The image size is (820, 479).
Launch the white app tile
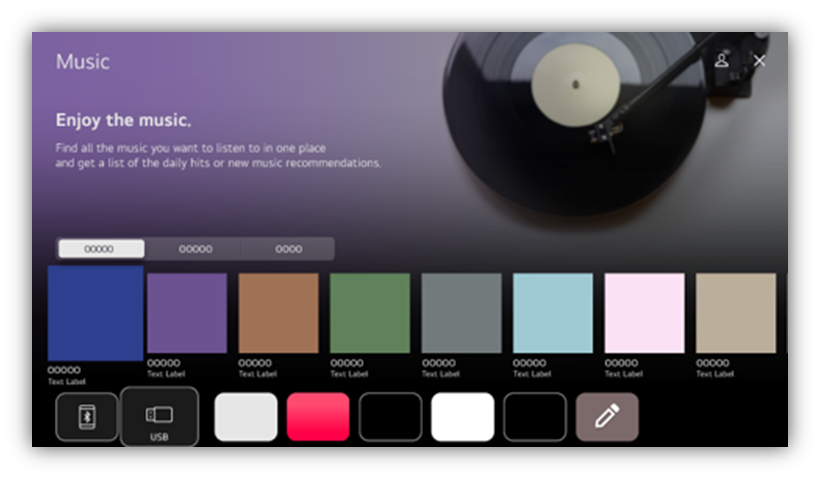462,417
